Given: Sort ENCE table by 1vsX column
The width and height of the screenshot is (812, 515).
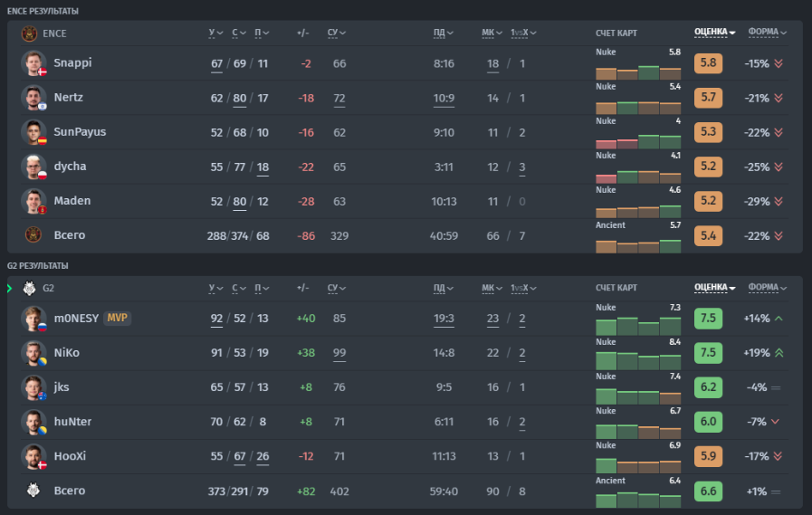Looking at the screenshot, I should pos(523,33).
